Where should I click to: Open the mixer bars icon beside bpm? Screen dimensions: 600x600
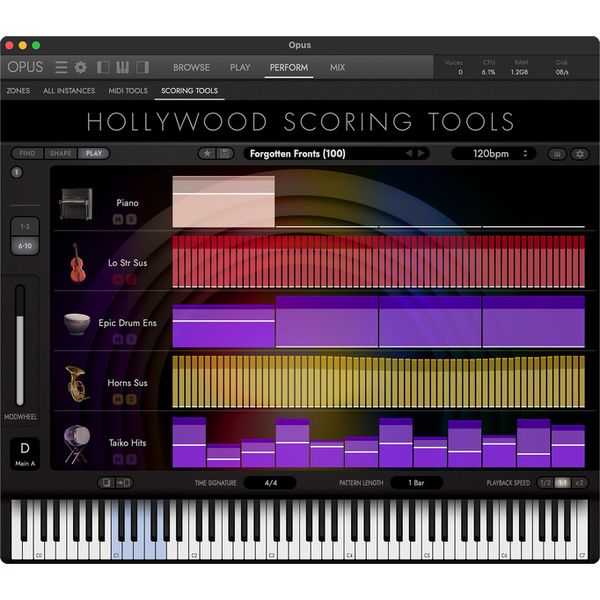[557, 154]
